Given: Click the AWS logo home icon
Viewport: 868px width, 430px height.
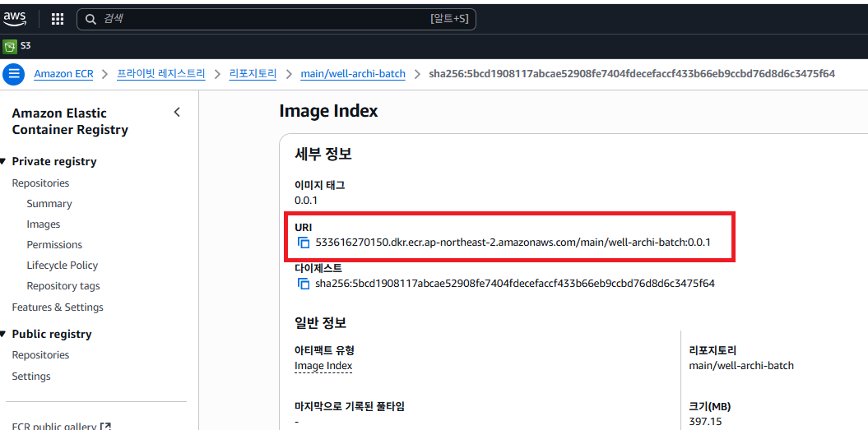Looking at the screenshot, I should (15, 18).
